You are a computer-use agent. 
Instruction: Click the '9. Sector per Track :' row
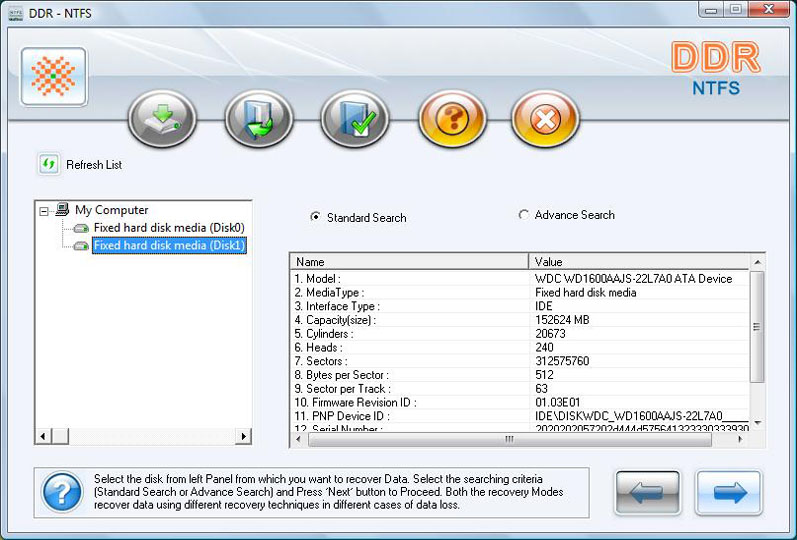point(519,388)
